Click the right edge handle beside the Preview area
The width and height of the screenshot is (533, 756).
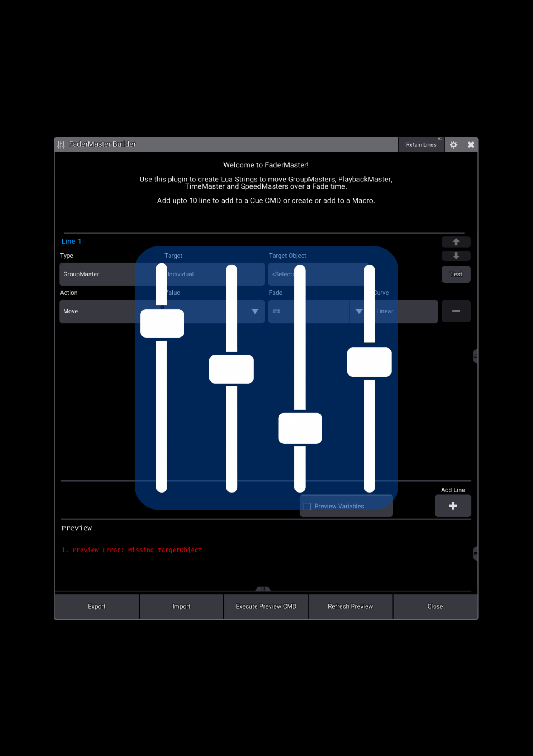point(475,554)
